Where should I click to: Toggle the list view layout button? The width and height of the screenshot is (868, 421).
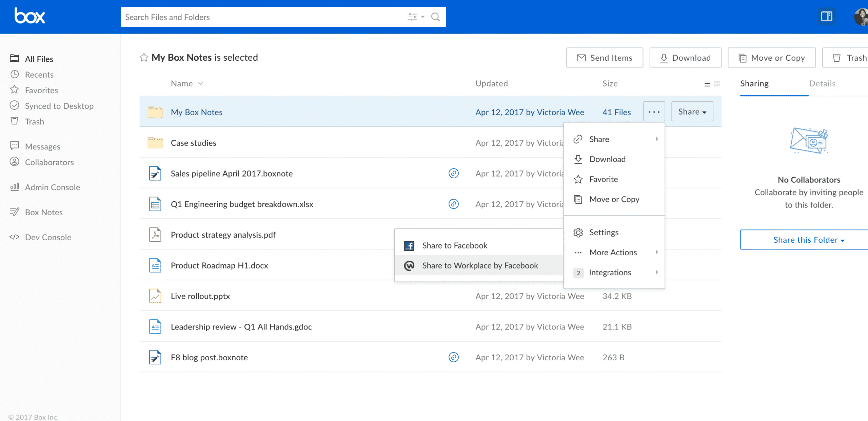pos(708,83)
